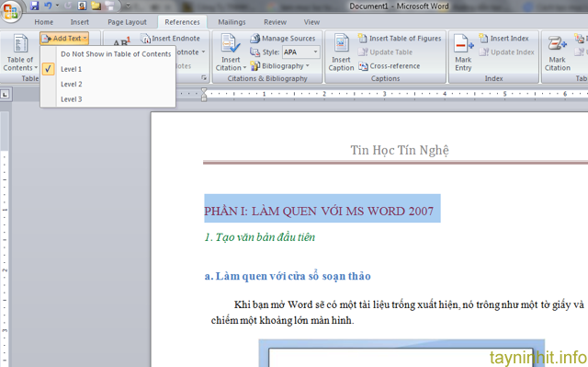The image size is (588, 367).
Task: Switch to the Home tab
Action: [x=44, y=22]
